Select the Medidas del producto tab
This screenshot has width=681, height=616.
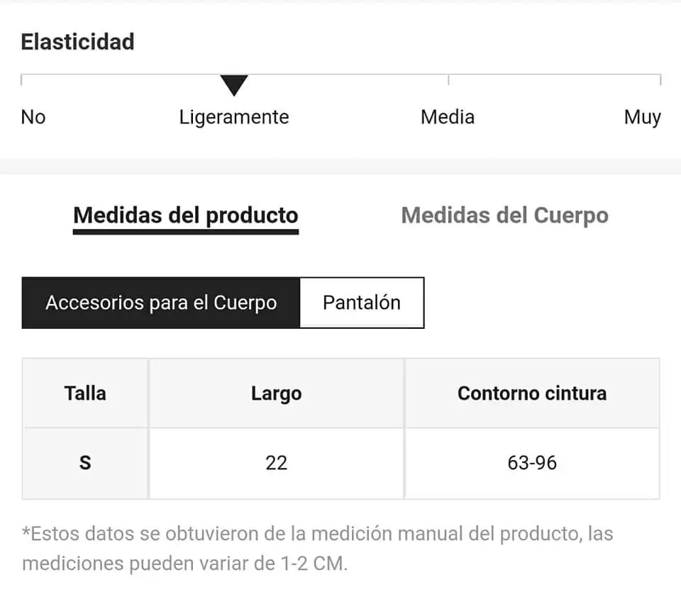pyautogui.click(x=185, y=215)
